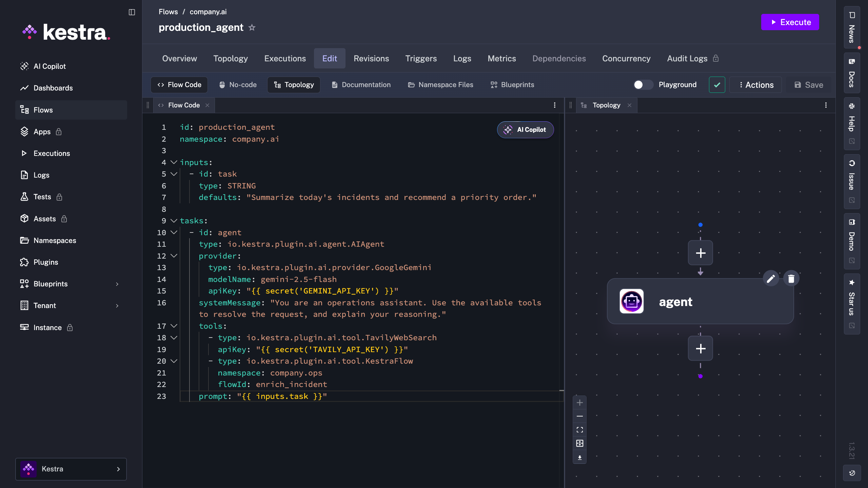Image resolution: width=868 pixels, height=488 pixels.
Task: Expand the Blueprints sidebar submenu
Action: [117, 284]
